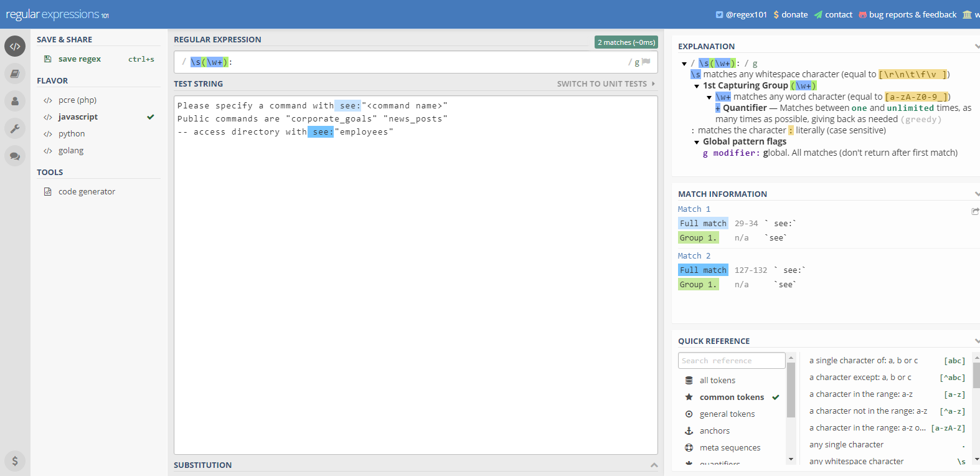Collapse the \w+ explanation node
This screenshot has width=980, height=476.
(709, 97)
